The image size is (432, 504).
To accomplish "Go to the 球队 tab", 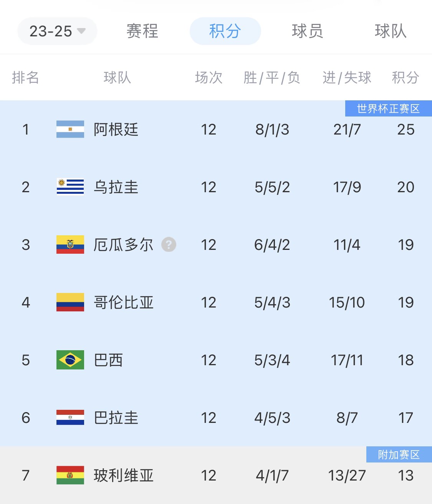I will point(390,31).
